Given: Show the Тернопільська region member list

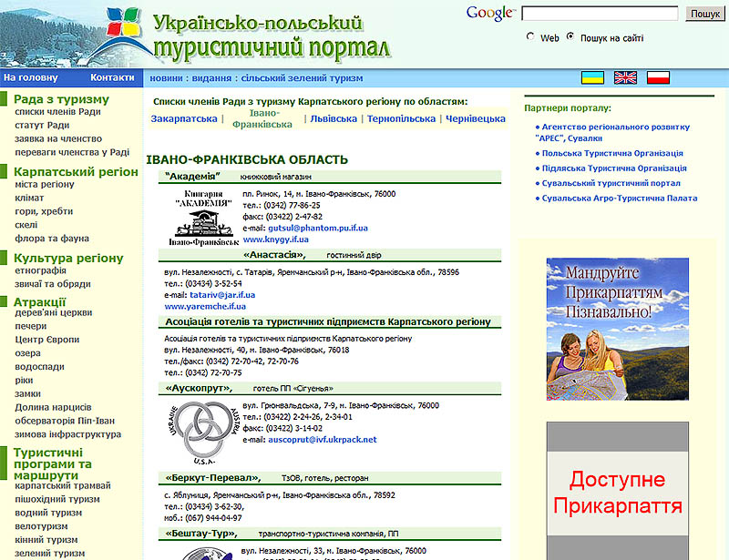Looking at the screenshot, I should tap(401, 118).
